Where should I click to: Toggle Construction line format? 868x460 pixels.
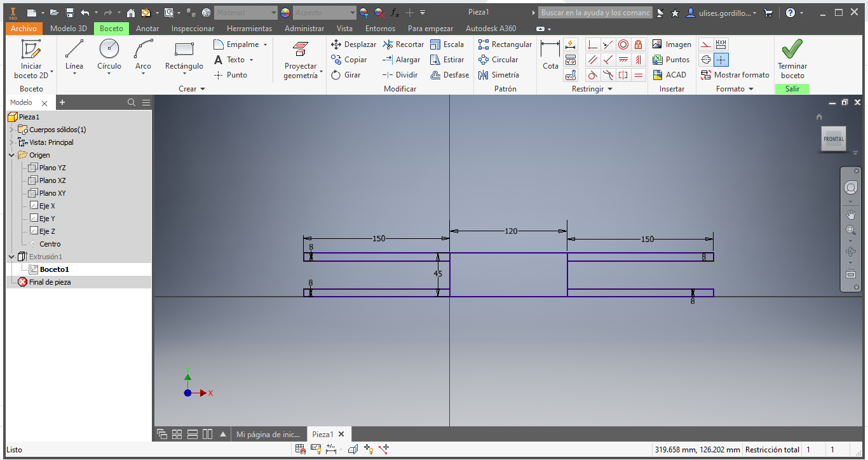tap(705, 44)
